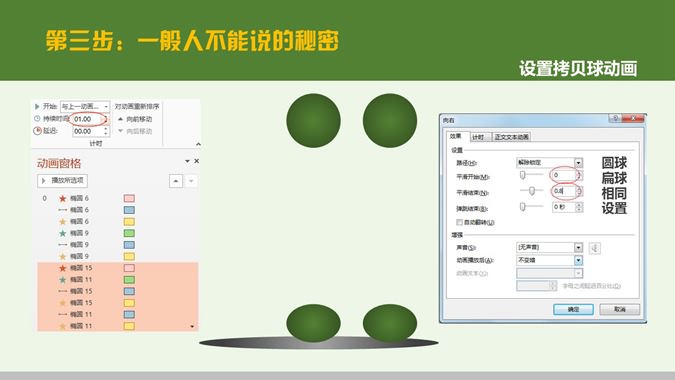Click the 平滑结束 slider handle
The image size is (675, 380).
532,191
